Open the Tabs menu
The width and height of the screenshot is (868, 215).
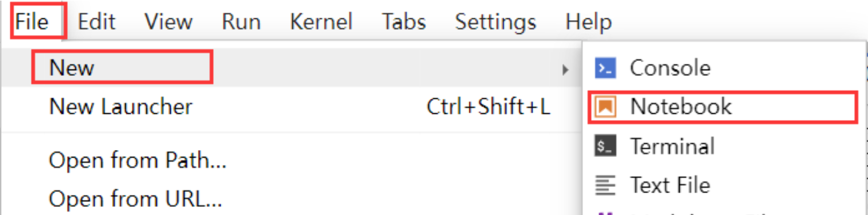pyautogui.click(x=404, y=22)
